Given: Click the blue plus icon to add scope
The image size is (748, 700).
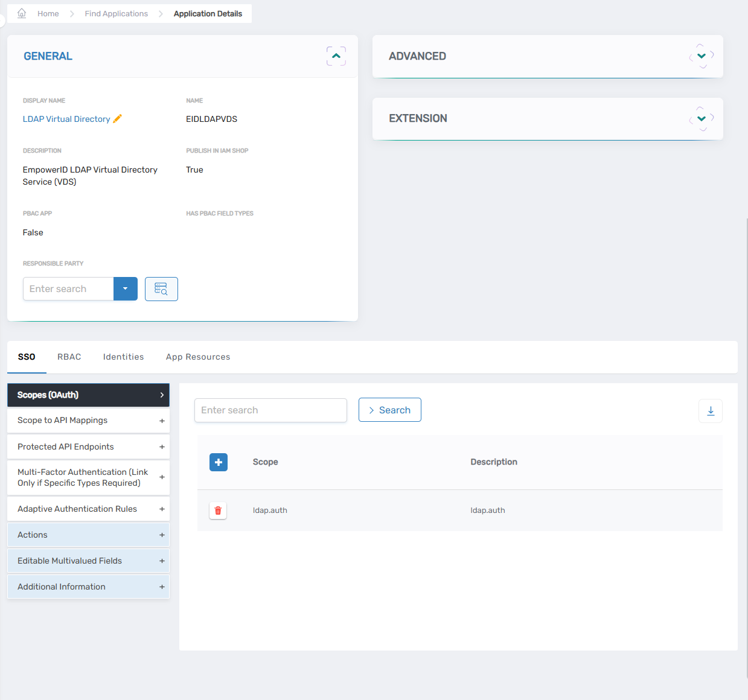Looking at the screenshot, I should [x=219, y=462].
